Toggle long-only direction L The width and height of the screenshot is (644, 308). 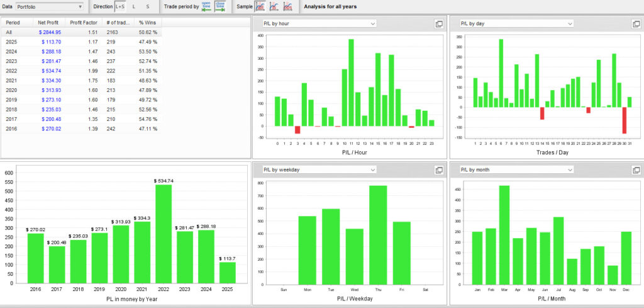tap(133, 6)
